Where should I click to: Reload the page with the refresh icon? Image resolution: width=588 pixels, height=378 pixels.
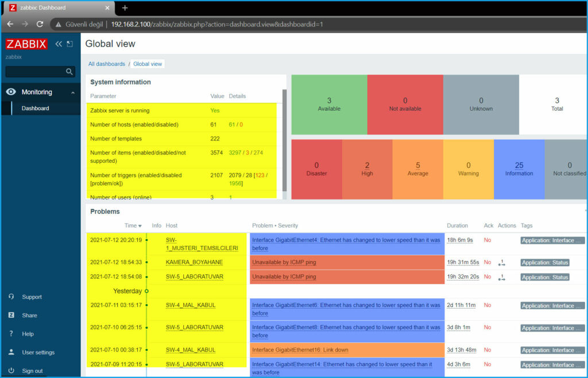[40, 24]
